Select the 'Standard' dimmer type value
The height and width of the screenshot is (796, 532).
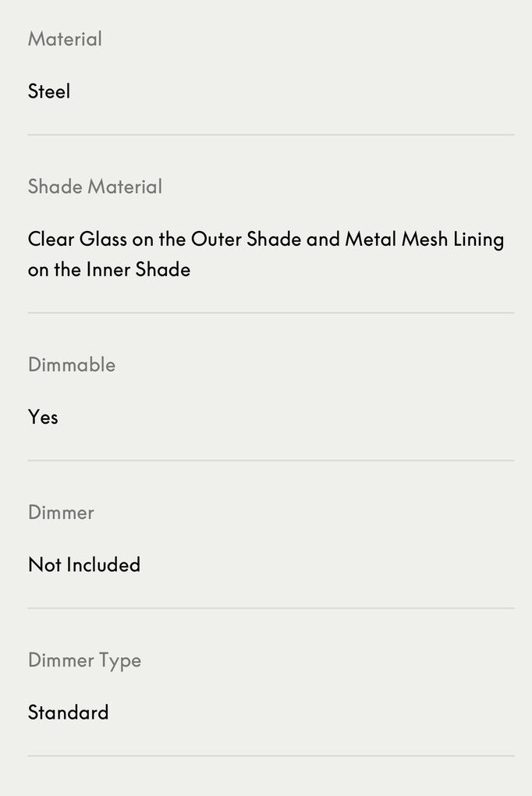click(x=68, y=712)
